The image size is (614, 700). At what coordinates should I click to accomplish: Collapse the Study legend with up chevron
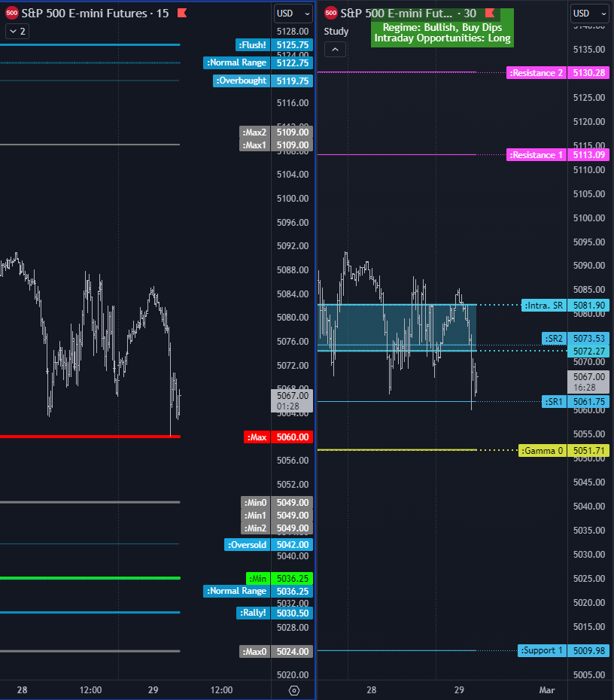(x=335, y=49)
